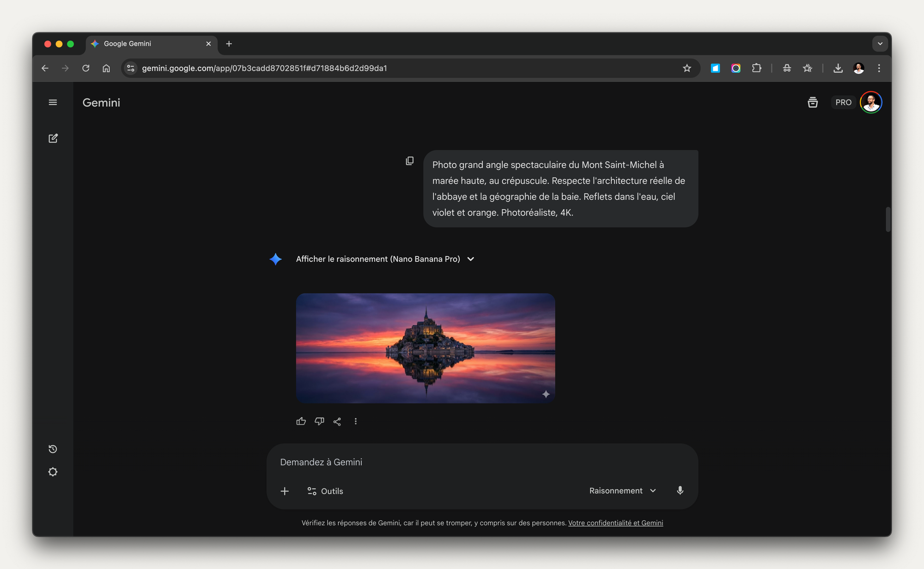This screenshot has height=569, width=924.
Task: Expand Afficher le raisonnement (Nano Banana Pro)
Action: coord(385,259)
